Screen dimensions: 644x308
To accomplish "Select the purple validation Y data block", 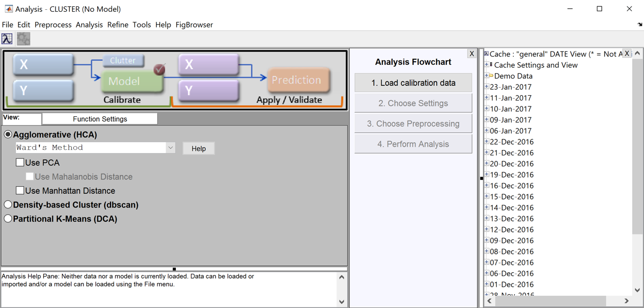I will click(x=209, y=91).
